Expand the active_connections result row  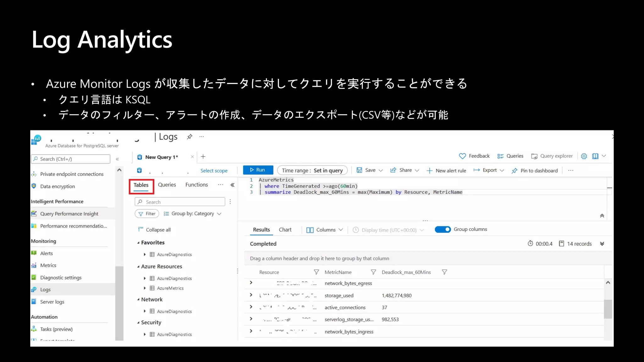click(251, 307)
